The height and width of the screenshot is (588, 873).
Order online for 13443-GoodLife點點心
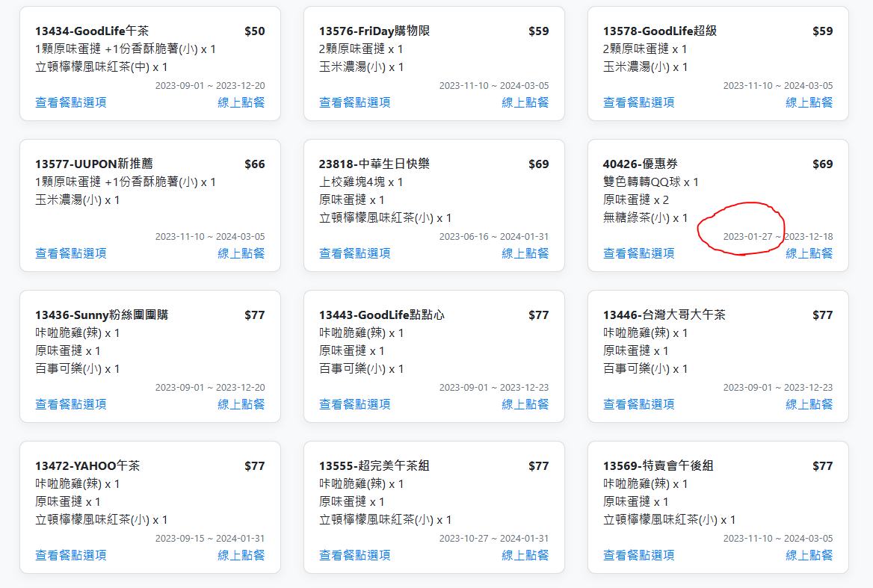[x=525, y=404]
